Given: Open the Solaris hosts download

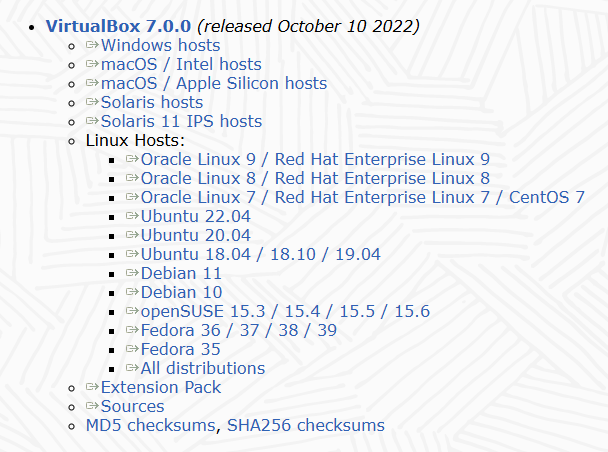Looking at the screenshot, I should click(151, 102).
